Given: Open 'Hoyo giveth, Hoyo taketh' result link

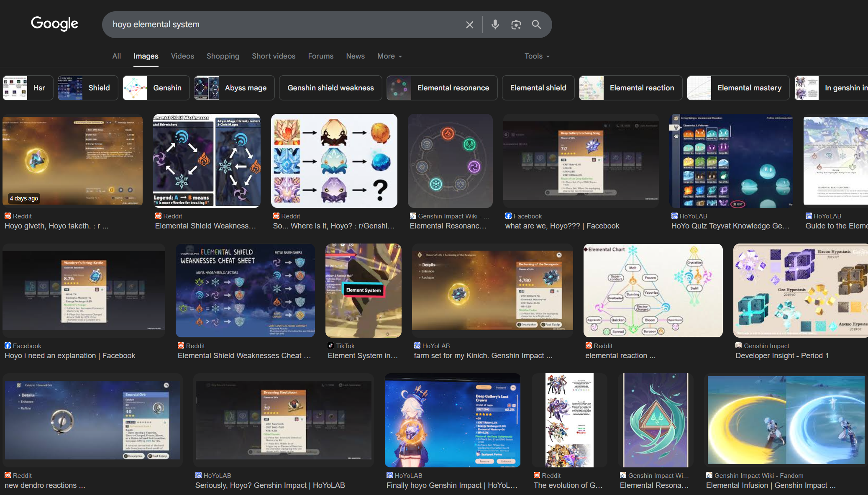Looking at the screenshot, I should click(56, 226).
